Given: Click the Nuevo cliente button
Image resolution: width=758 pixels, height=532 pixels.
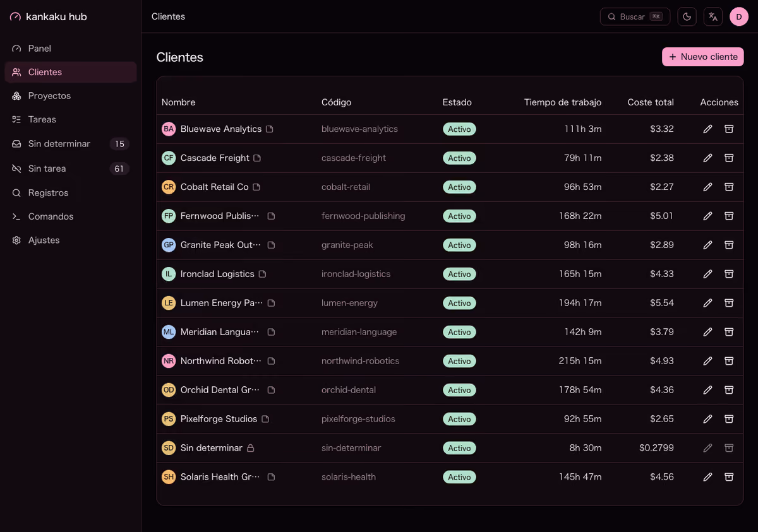Looking at the screenshot, I should point(703,57).
